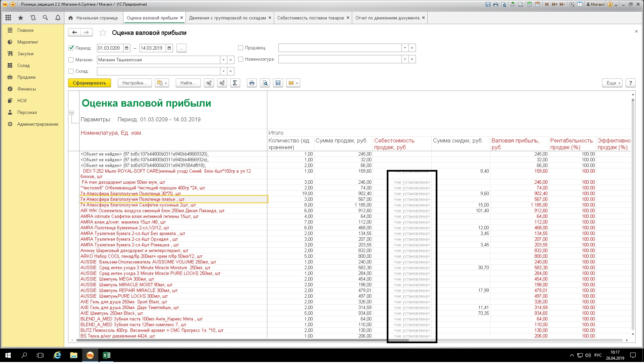
Task: Open the sections menu grid icon
Action: coord(8,18)
